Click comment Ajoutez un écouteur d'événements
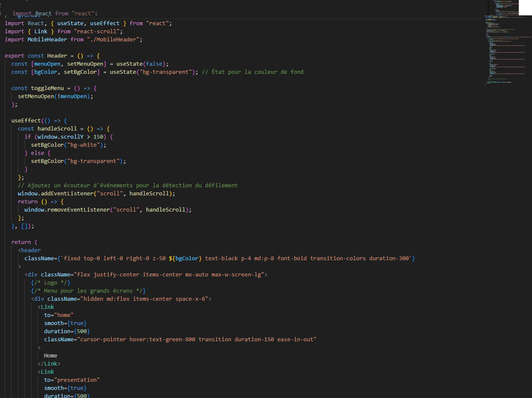 tap(128, 185)
